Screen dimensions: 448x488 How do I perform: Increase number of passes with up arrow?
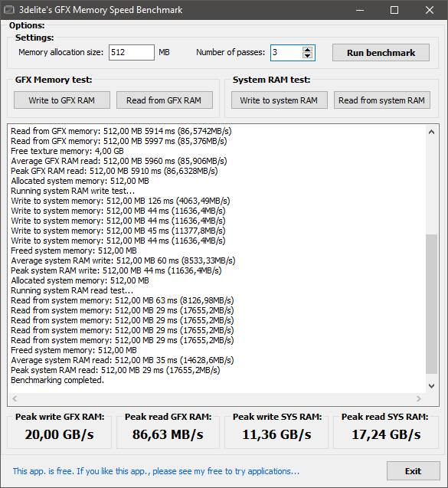coord(307,49)
